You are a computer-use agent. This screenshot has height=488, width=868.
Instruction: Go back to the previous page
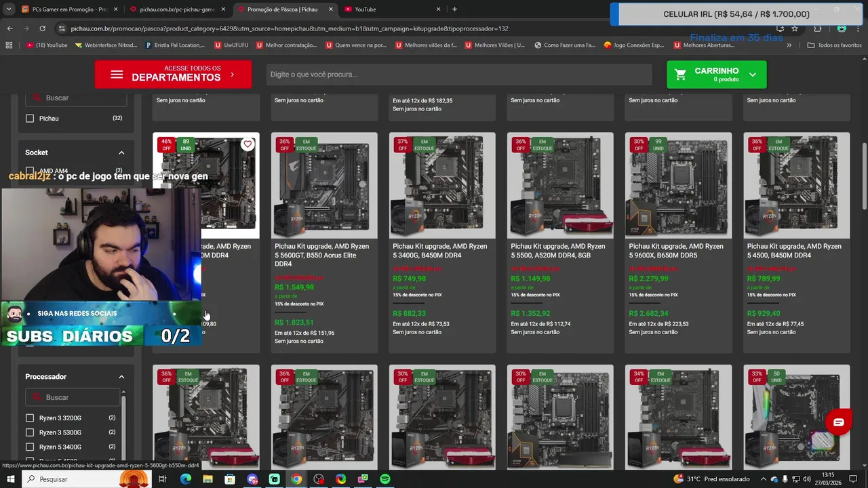[x=9, y=28]
